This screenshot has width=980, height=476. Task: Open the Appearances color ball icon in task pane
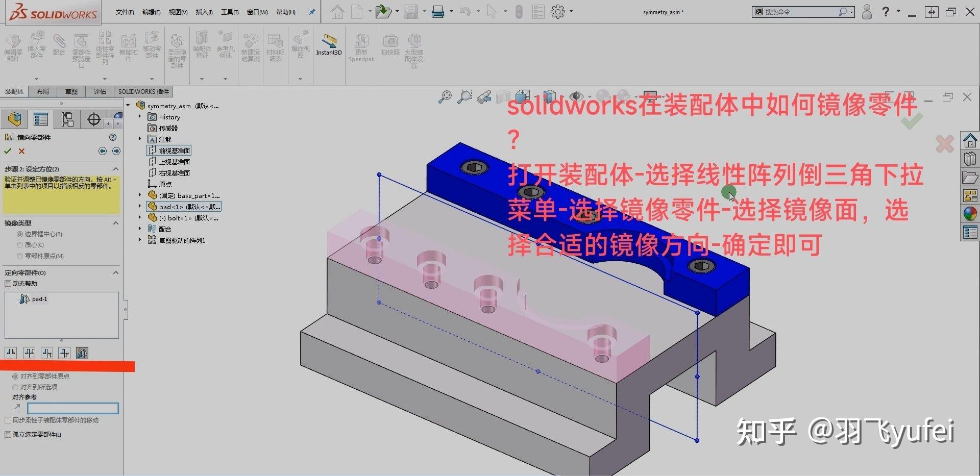click(970, 214)
